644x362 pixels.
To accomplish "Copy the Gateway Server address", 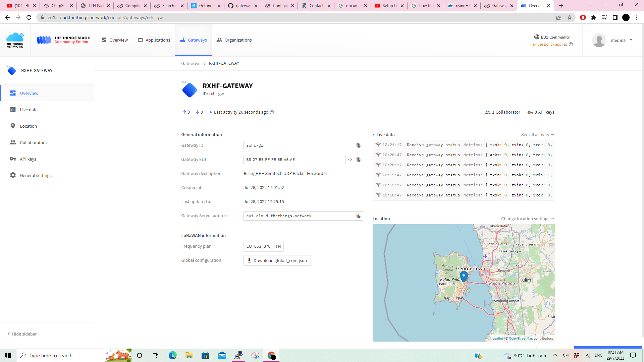I will 359,216.
